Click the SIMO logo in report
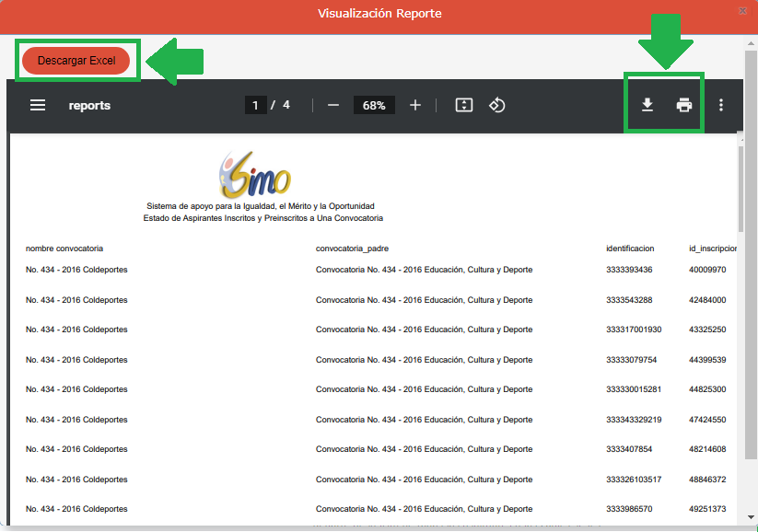This screenshot has width=758, height=532. [x=254, y=174]
